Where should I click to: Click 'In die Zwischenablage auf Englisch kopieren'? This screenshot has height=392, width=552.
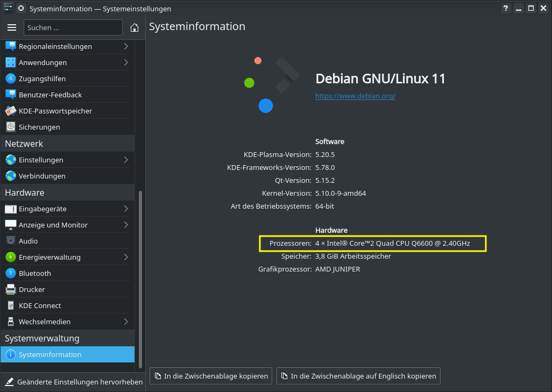coord(358,376)
